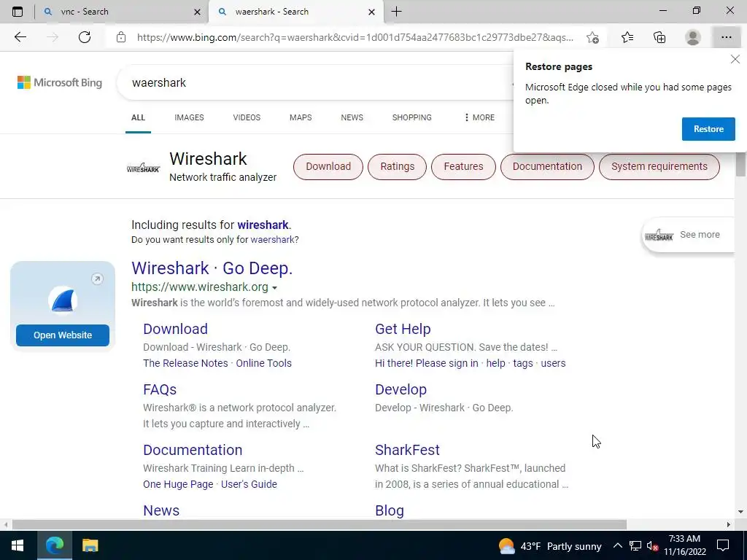
Task: Click the horizontal scrollbar right arrow
Action: pos(729,524)
